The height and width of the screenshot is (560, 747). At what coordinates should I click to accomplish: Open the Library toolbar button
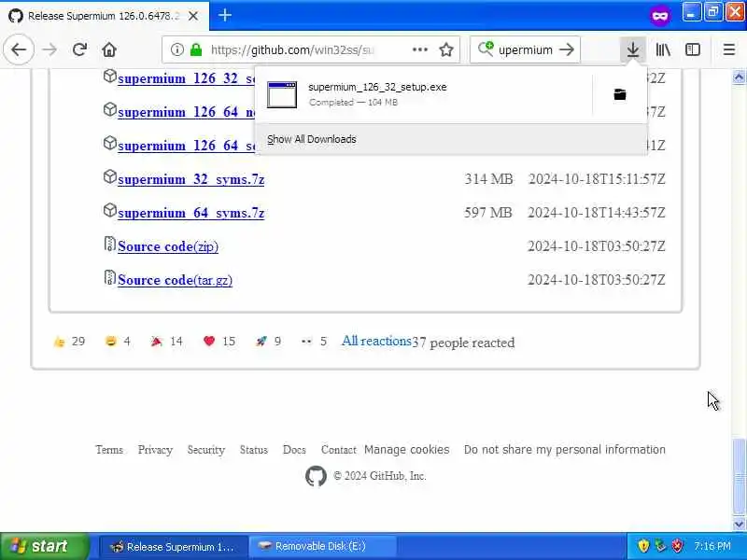click(663, 49)
